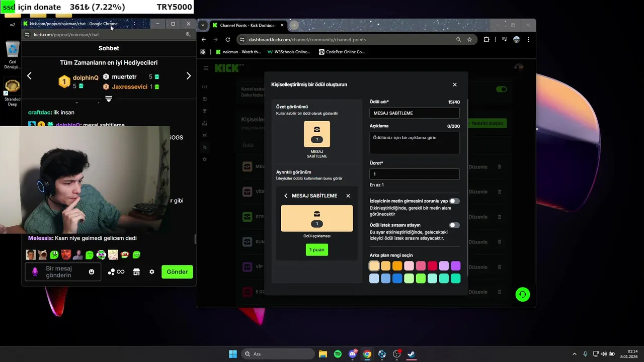Image resolution: width=644 pixels, height=362 pixels.
Task: Go back using MESAJ SABİTLEME preview chevron
Action: coord(286,196)
